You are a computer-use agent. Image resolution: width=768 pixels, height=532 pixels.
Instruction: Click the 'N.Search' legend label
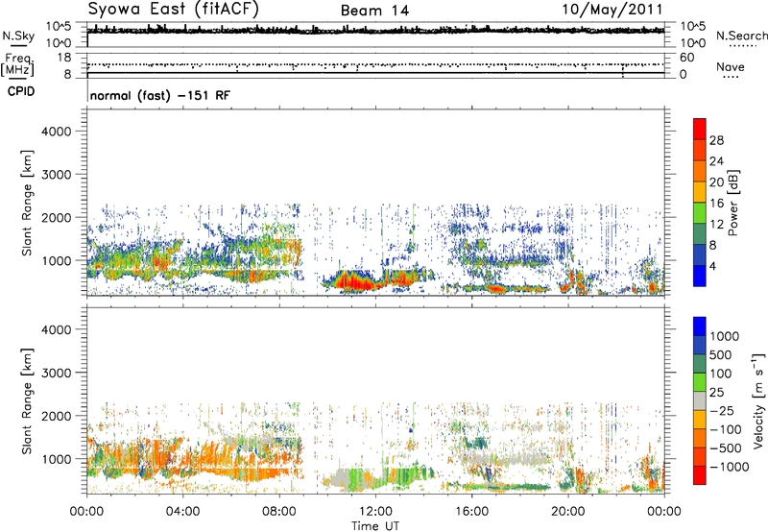[741, 36]
